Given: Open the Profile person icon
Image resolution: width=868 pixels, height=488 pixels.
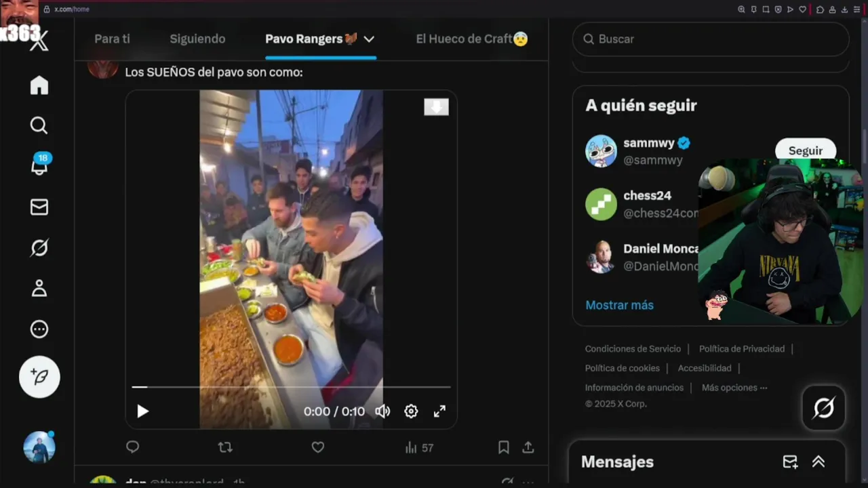Looking at the screenshot, I should click(39, 289).
